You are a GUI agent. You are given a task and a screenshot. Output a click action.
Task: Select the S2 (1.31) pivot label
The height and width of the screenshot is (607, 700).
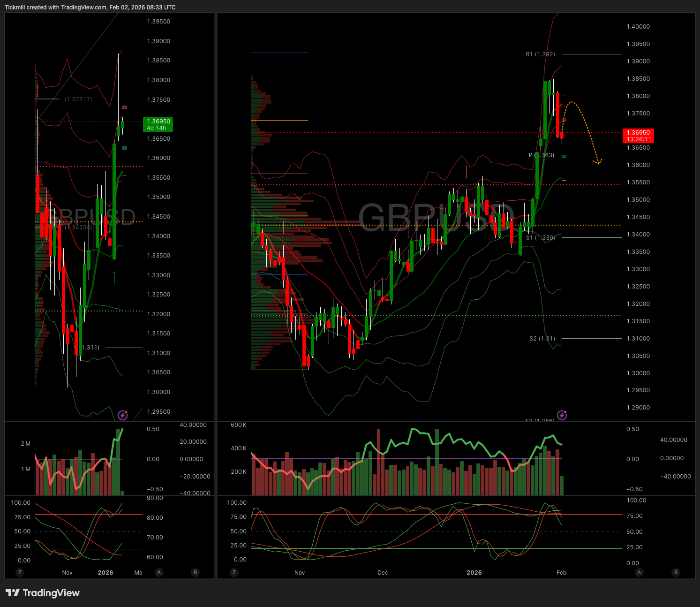pyautogui.click(x=542, y=339)
